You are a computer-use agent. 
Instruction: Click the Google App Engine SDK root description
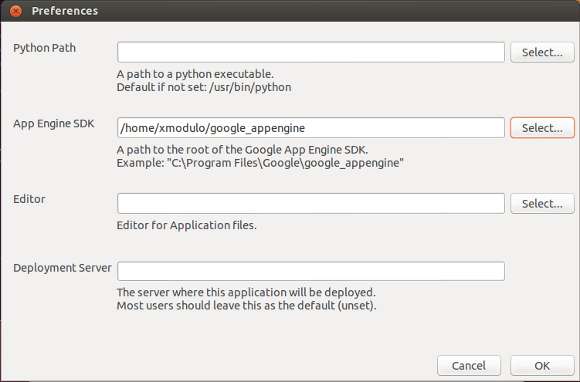pyautogui.click(x=242, y=150)
